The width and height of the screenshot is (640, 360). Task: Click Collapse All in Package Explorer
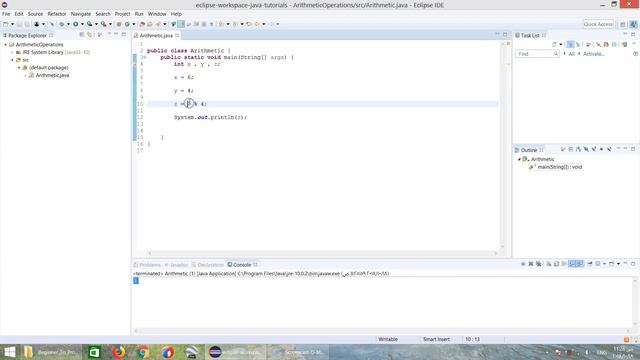82,35
